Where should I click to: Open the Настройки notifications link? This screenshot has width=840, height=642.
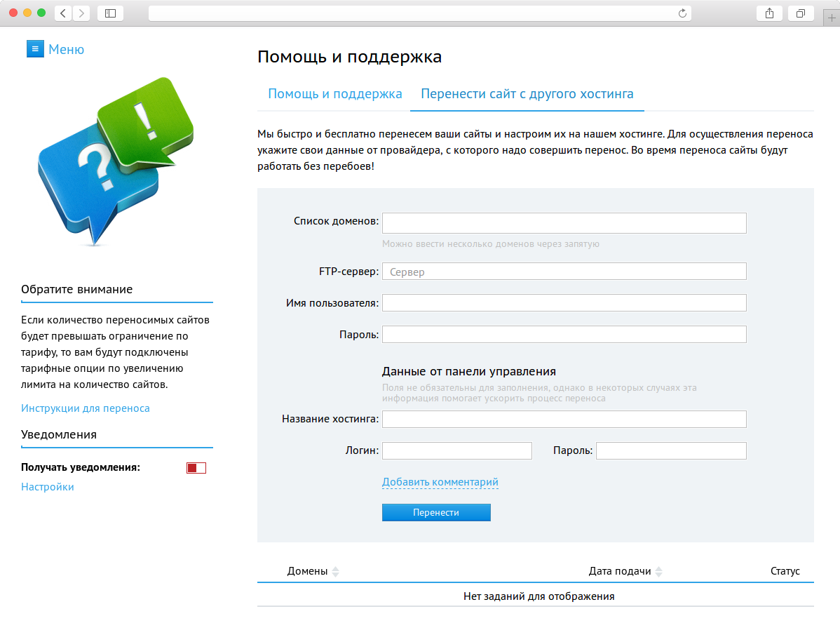click(47, 487)
